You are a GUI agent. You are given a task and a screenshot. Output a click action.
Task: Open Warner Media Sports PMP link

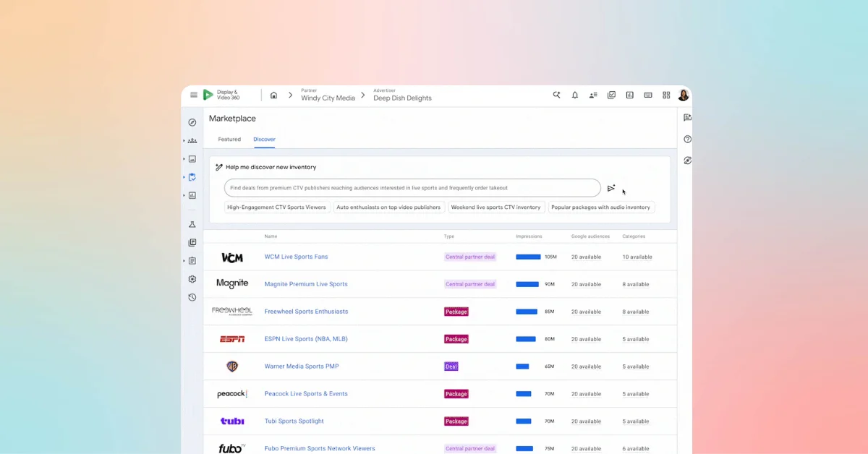point(302,367)
